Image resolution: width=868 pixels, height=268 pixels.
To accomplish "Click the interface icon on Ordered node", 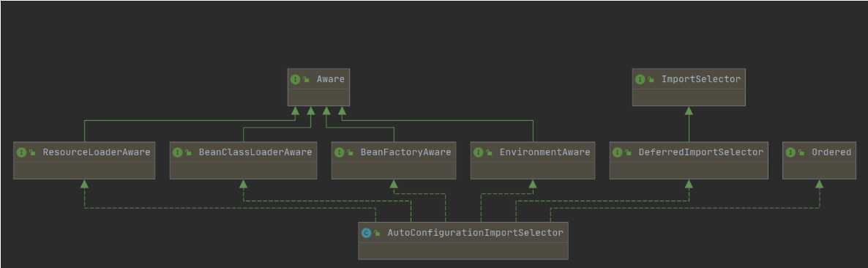I will pyautogui.click(x=790, y=152).
